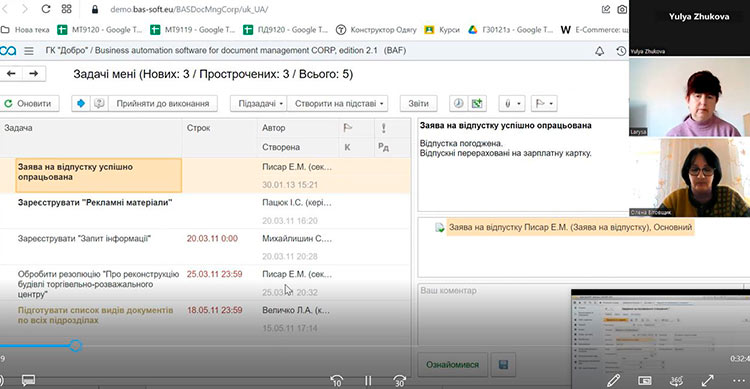Expand the flag marker dropdown
The image size is (750, 389).
544,103
